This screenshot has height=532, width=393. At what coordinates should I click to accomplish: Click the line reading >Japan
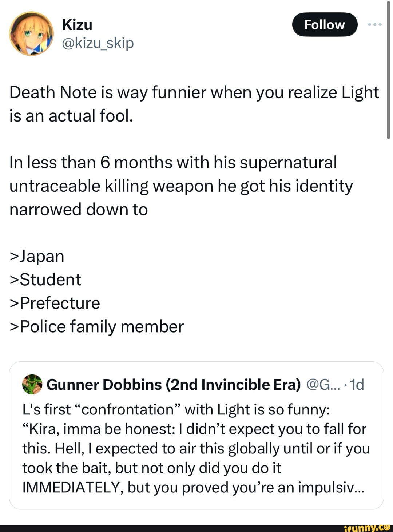[x=37, y=256]
